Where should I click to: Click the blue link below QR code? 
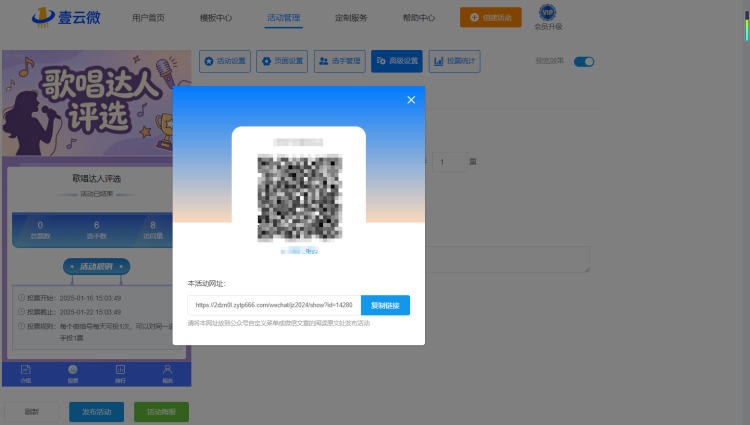pos(299,251)
